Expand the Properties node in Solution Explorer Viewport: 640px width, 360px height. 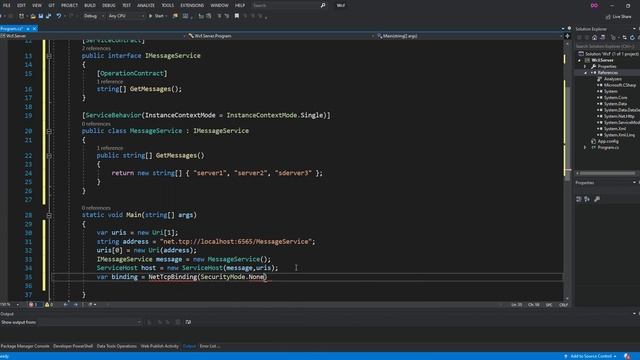click(x=585, y=66)
